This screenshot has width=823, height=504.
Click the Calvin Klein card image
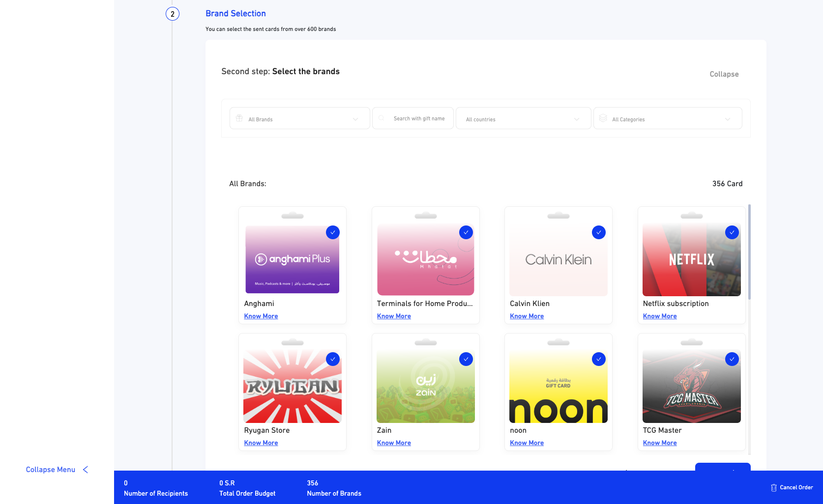click(x=558, y=259)
